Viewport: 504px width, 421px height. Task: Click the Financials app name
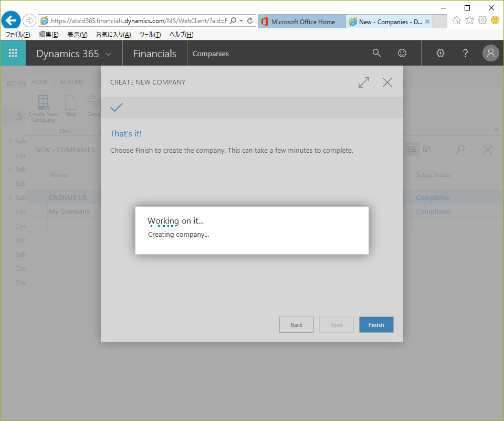(x=154, y=54)
